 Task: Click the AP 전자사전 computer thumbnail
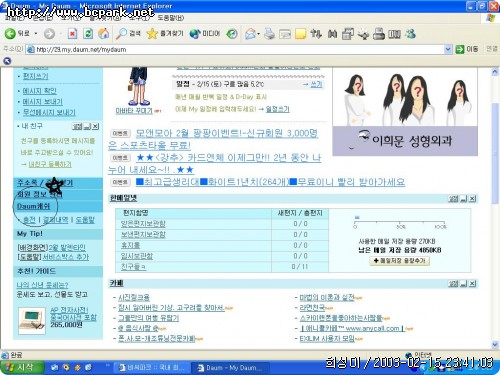tap(32, 321)
